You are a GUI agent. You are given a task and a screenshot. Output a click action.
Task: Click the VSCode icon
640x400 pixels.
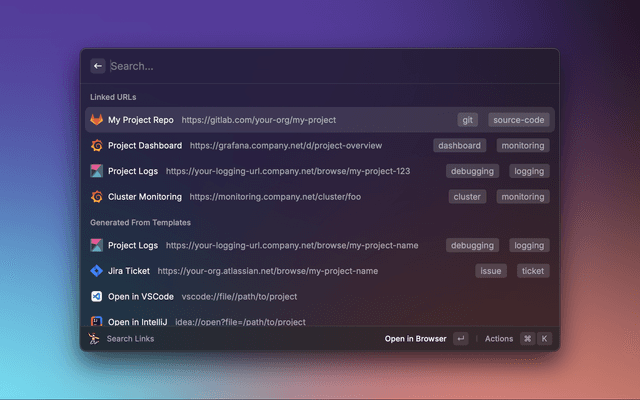96,297
